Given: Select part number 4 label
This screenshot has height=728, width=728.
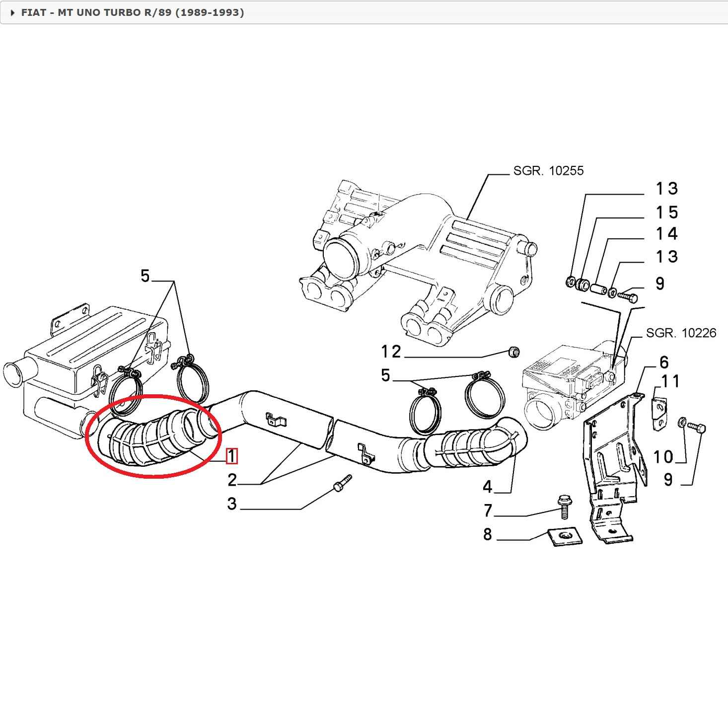Looking at the screenshot, I should (x=487, y=487).
